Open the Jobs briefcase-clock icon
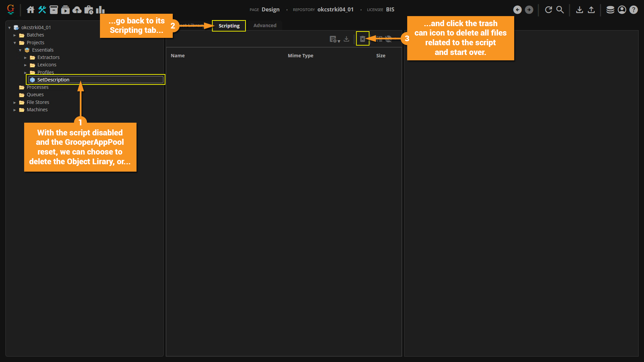 [89, 10]
